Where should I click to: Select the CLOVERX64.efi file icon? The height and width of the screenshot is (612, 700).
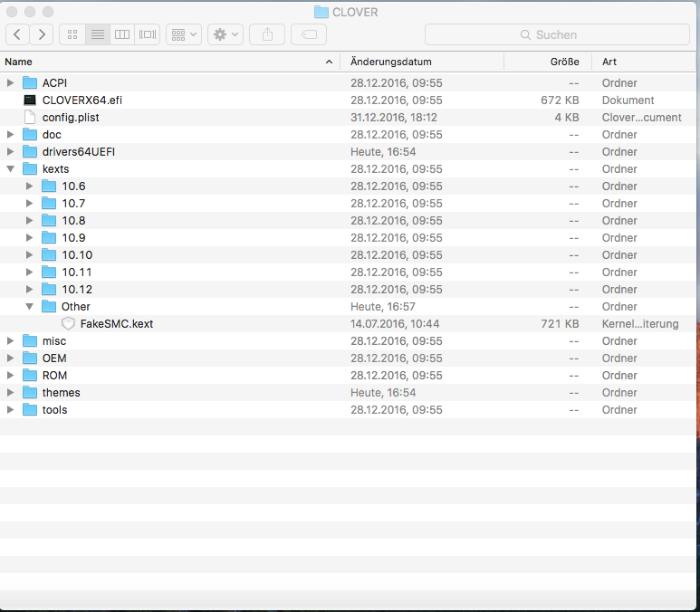coord(30,100)
